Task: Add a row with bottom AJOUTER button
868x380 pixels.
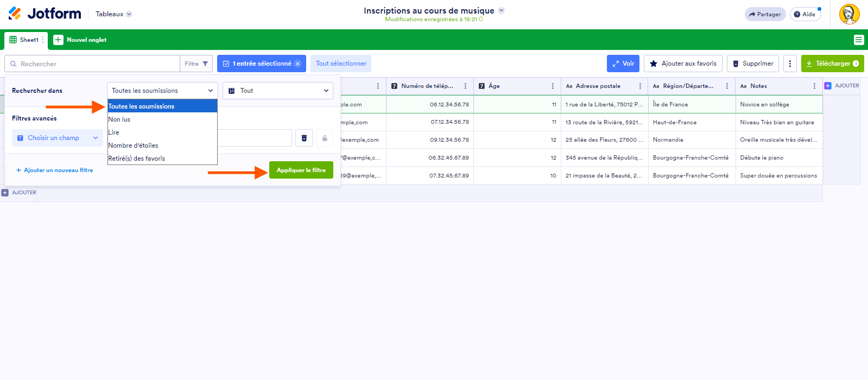Action: (x=19, y=193)
